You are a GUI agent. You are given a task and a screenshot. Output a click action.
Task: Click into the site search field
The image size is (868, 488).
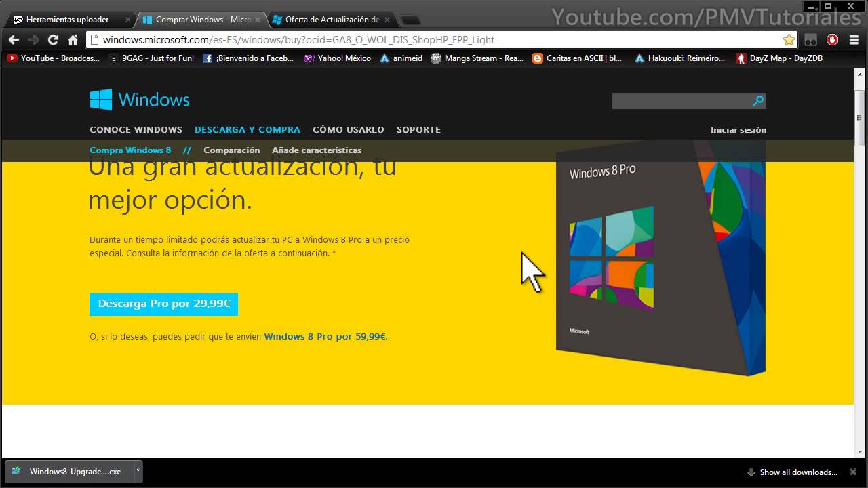tap(681, 101)
